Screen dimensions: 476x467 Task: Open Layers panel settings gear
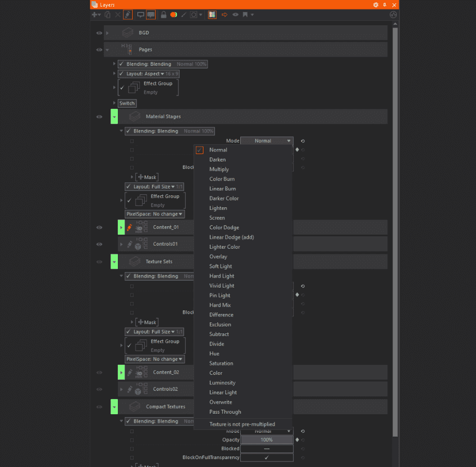coord(376,4)
